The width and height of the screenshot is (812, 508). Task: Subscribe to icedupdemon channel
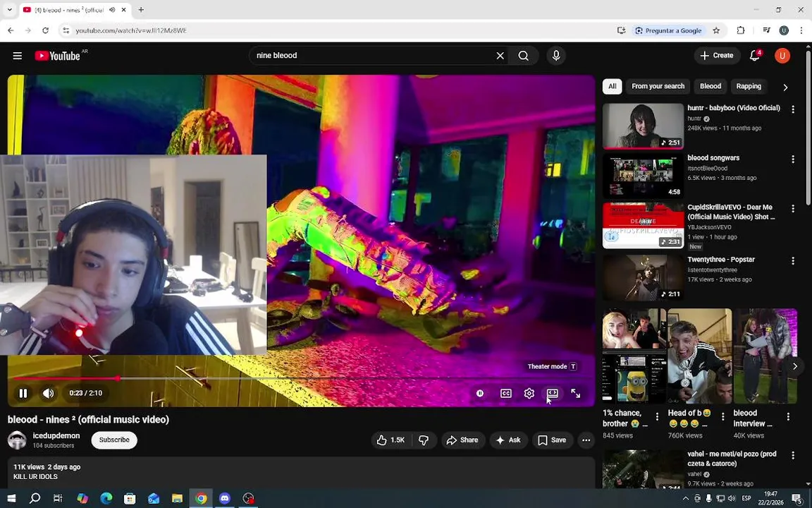tap(114, 440)
